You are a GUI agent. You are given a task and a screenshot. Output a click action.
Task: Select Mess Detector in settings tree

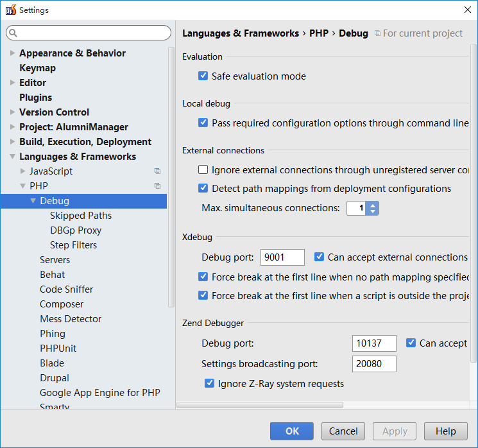71,319
